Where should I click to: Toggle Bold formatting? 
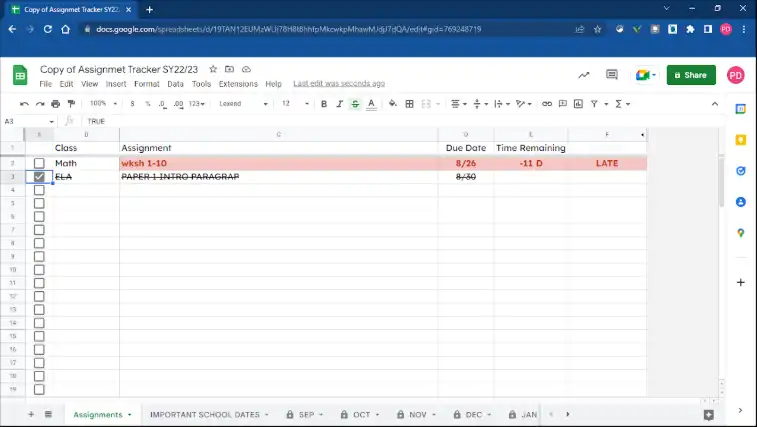click(x=324, y=104)
